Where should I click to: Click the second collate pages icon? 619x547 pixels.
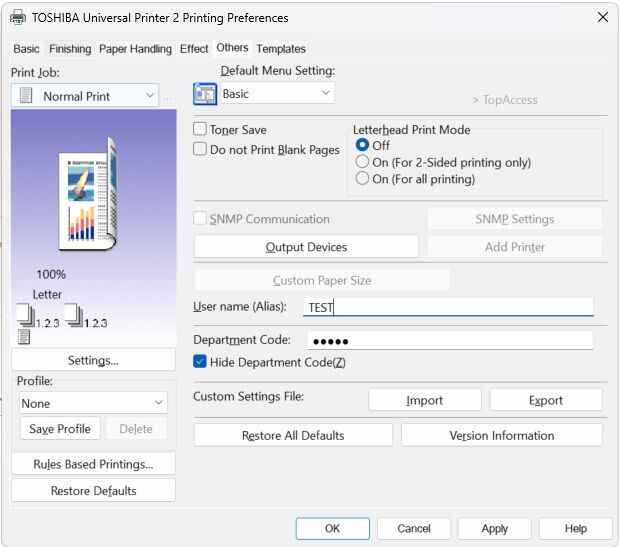[73, 315]
